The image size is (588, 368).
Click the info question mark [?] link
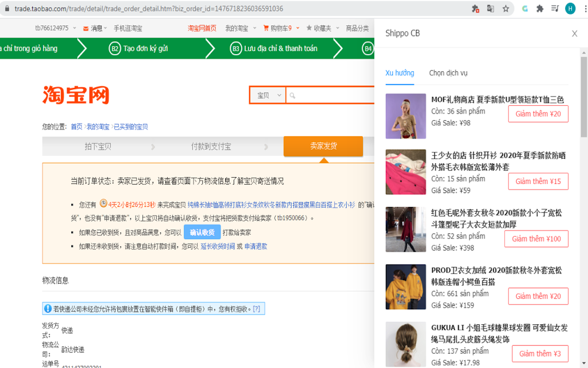click(x=257, y=309)
